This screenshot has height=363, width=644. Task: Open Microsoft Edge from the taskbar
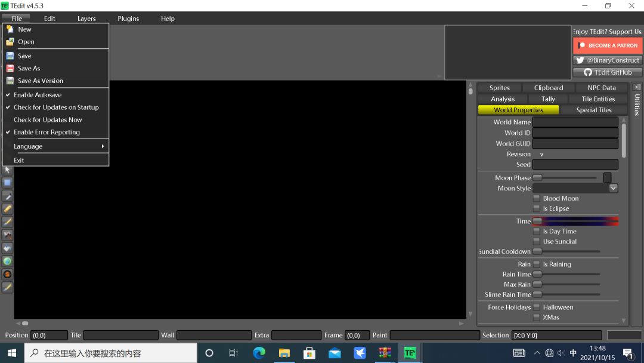pos(259,353)
